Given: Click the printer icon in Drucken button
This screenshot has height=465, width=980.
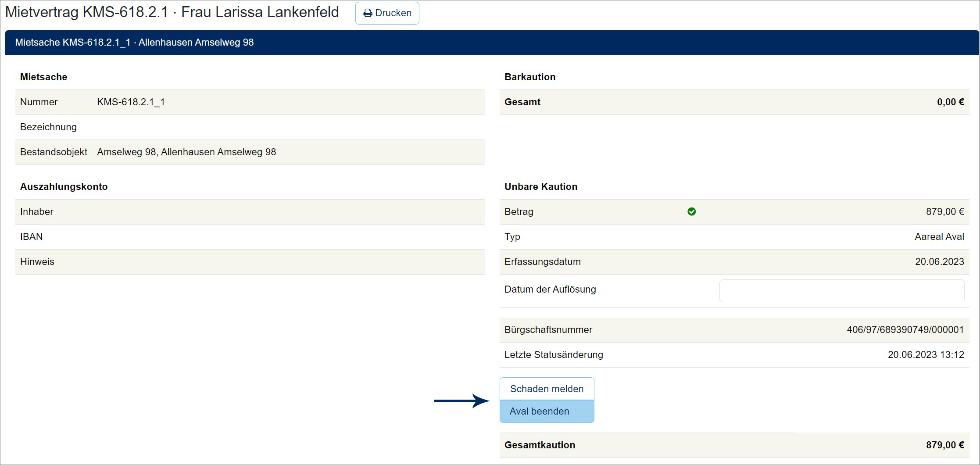Looking at the screenshot, I should point(368,13).
